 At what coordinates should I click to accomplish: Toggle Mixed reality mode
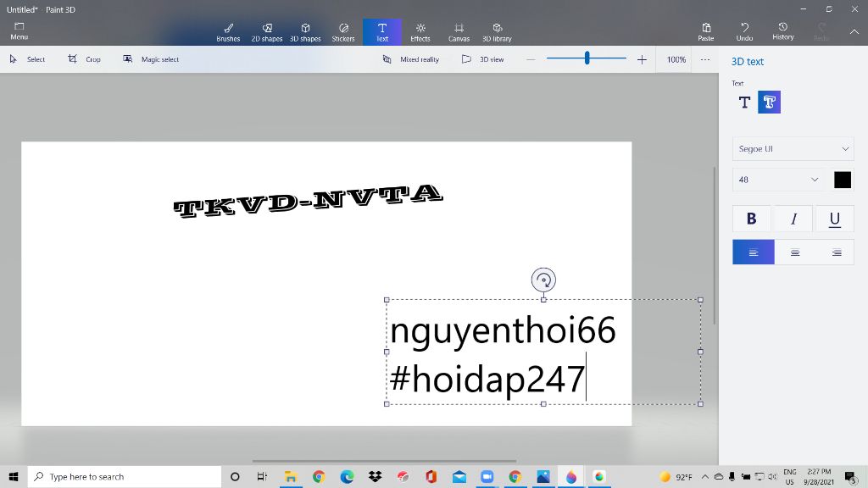tap(411, 59)
